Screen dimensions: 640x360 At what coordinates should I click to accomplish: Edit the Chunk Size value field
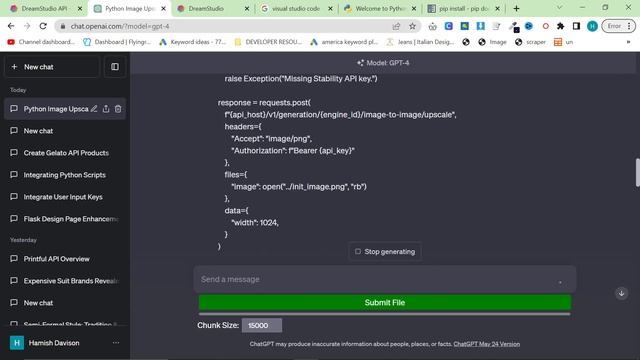pos(262,325)
